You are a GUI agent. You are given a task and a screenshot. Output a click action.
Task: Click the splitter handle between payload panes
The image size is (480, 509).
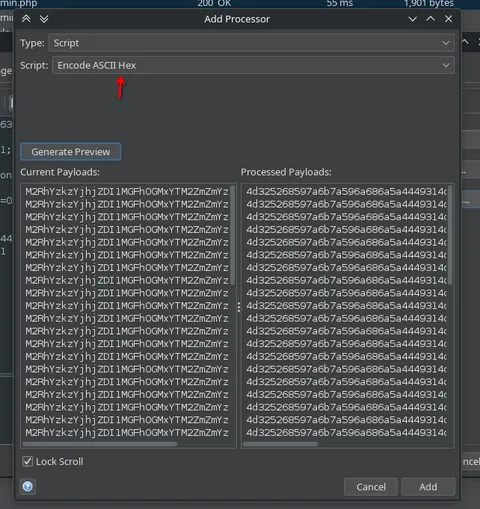239,307
